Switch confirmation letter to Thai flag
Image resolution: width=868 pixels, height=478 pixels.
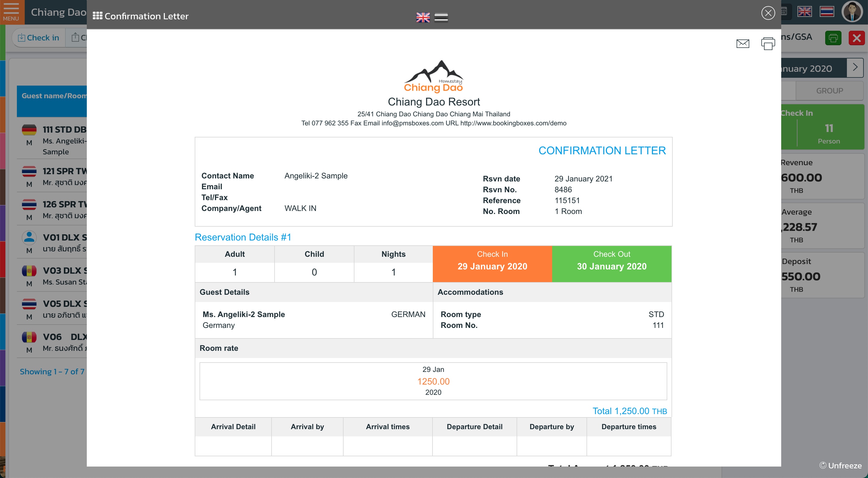click(x=441, y=17)
